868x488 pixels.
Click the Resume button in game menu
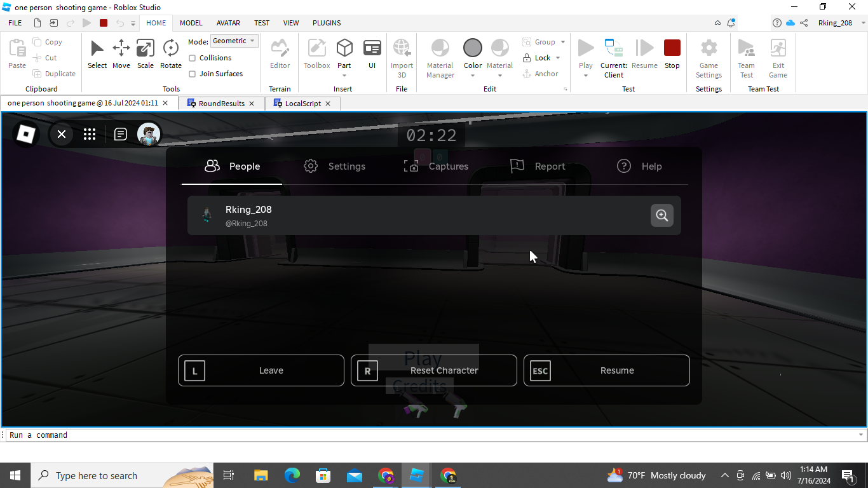[607, 370]
